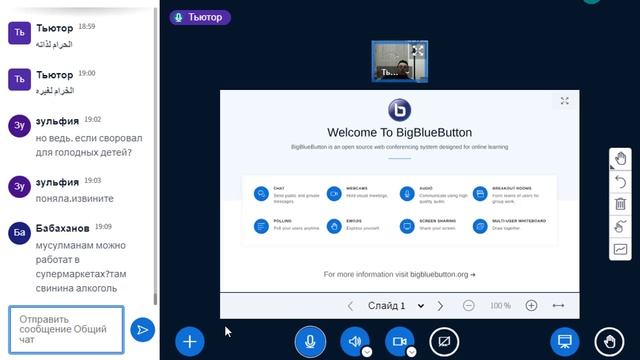
Task: Go to previous slide
Action: 350,306
